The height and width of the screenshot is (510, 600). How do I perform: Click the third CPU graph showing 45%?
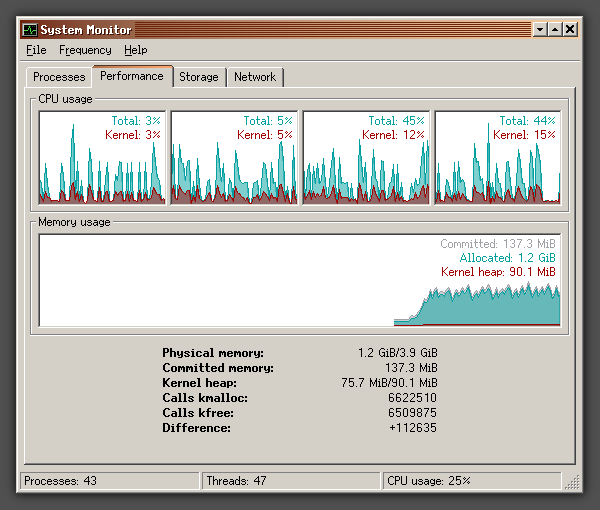point(366,158)
